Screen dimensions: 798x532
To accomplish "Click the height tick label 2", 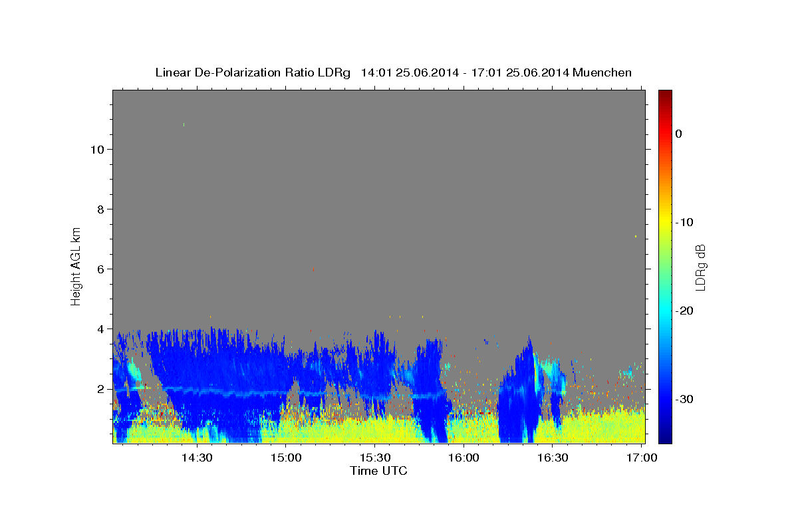I will coord(100,388).
